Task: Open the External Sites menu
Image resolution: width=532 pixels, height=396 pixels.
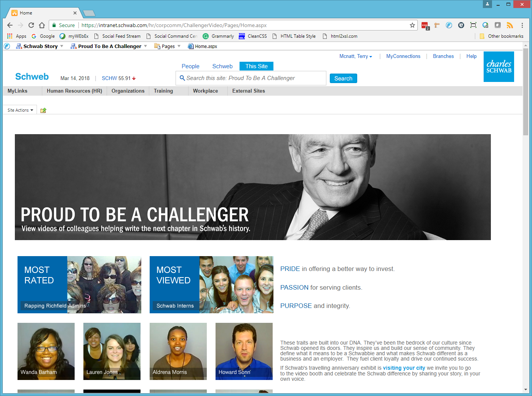Action: (x=249, y=91)
